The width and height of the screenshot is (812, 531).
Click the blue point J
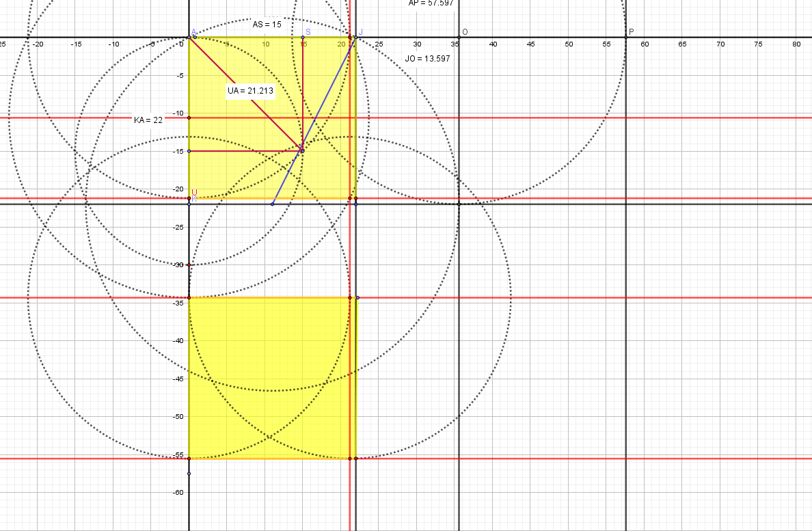tap(355, 38)
